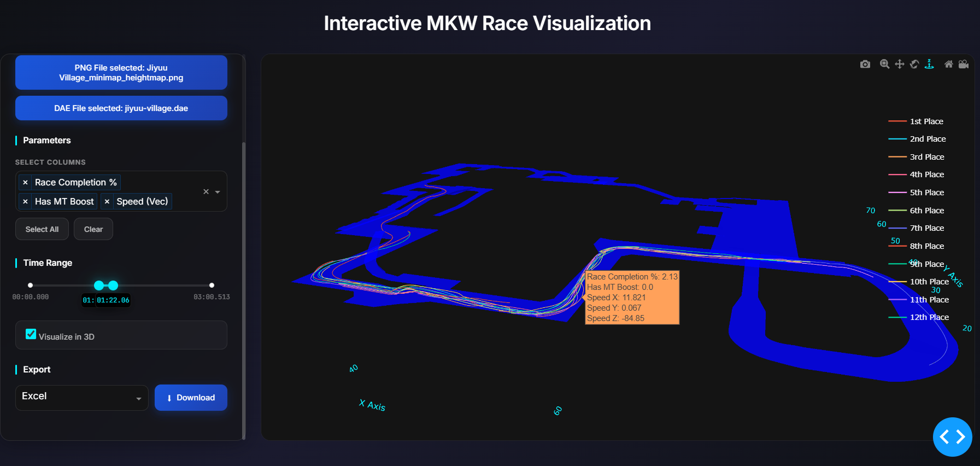Clear all selected columns with the X
This screenshot has height=466, width=980.
(206, 192)
